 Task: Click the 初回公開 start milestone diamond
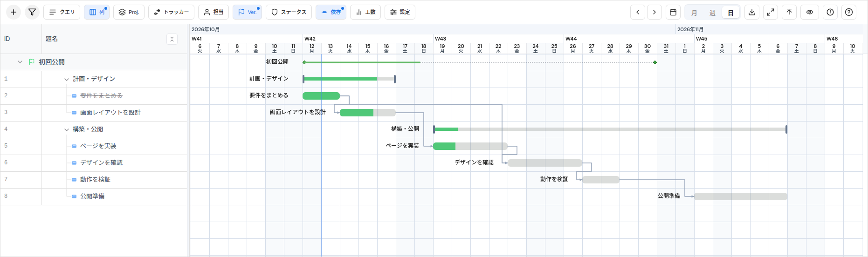(x=304, y=62)
